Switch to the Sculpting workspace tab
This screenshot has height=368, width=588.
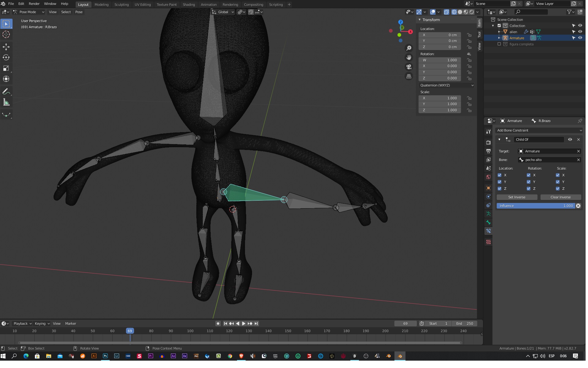pyautogui.click(x=121, y=5)
